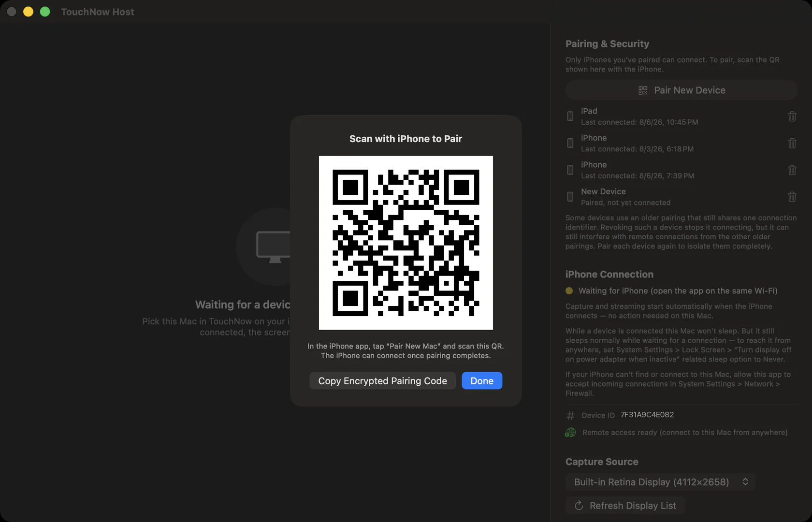Click the iPad device icon
Viewport: 812px width, 522px height.
[570, 116]
